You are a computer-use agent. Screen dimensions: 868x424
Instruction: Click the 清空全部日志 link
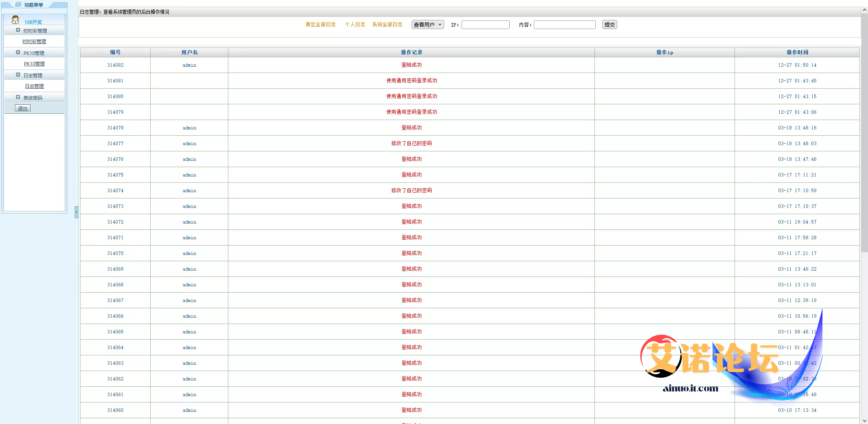pos(320,25)
